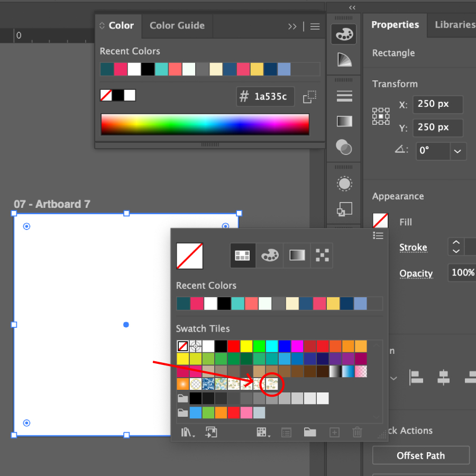Open the Appearance panel dock icon
This screenshot has height=476, width=476.
[x=344, y=184]
